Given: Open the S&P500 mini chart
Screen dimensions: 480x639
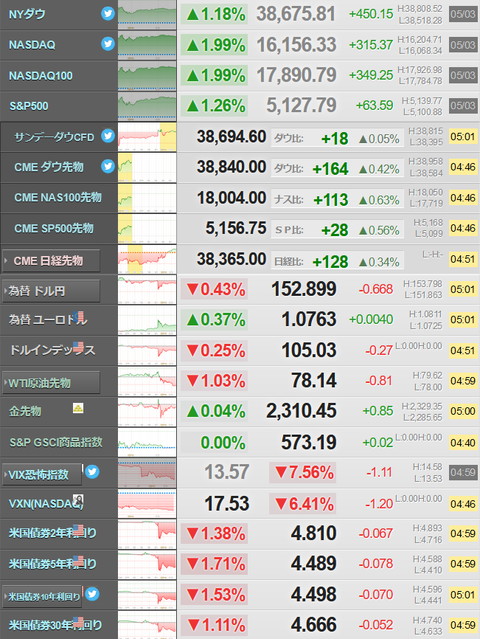Looking at the screenshot, I should click(147, 106).
